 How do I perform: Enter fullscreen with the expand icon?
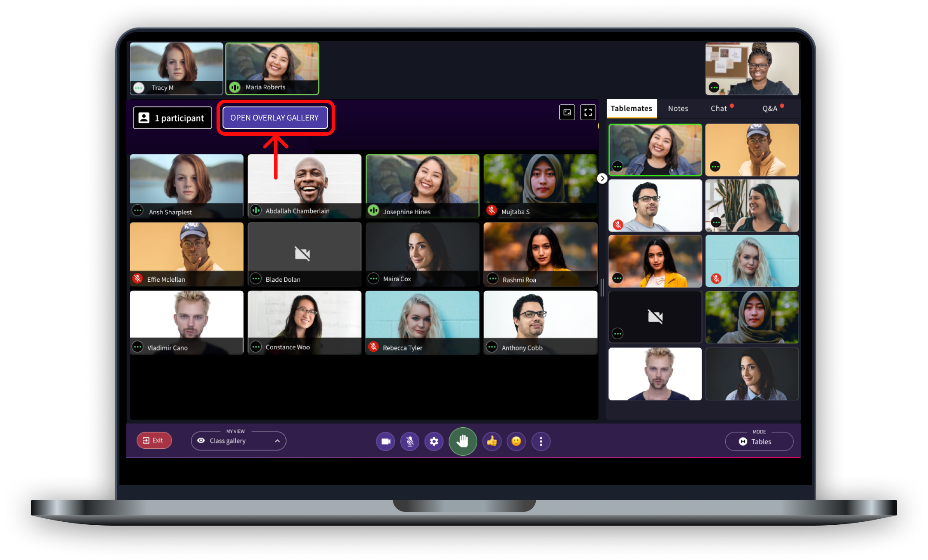(x=588, y=113)
